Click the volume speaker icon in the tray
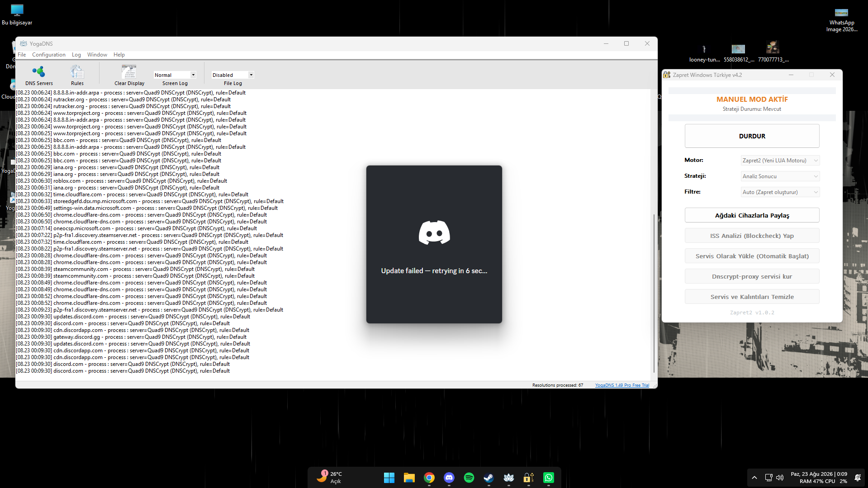Viewport: 868px width, 488px height. click(x=780, y=478)
